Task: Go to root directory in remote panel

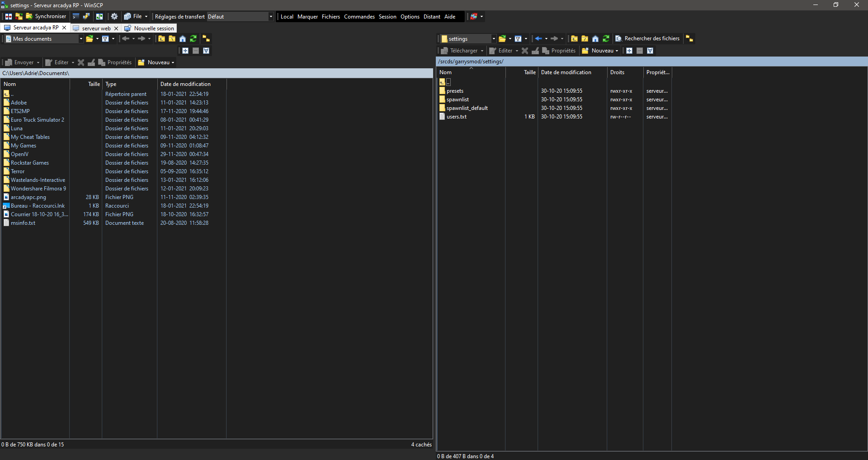Action: coord(585,39)
